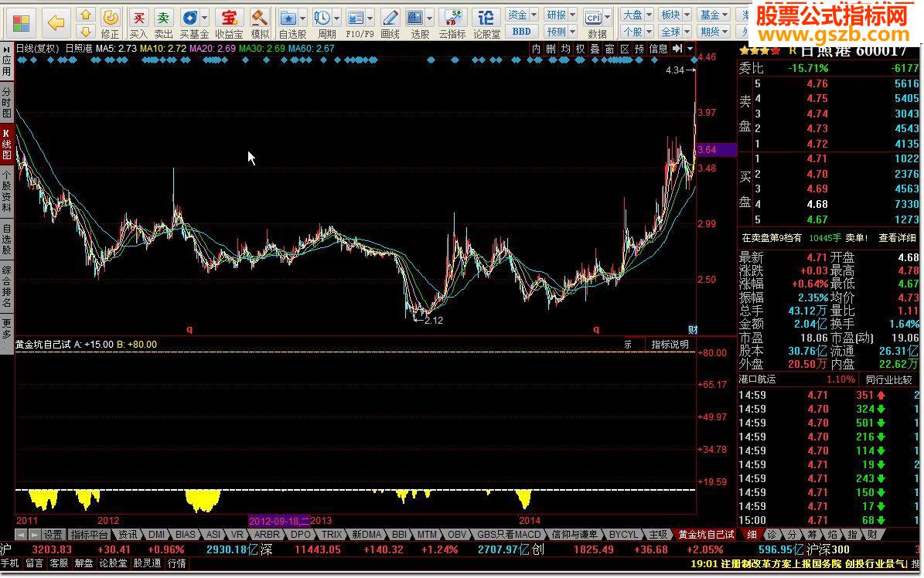Screen dimensions: 924x578
Task: Open 论股堂 in bottom status bar
Action: (113, 563)
